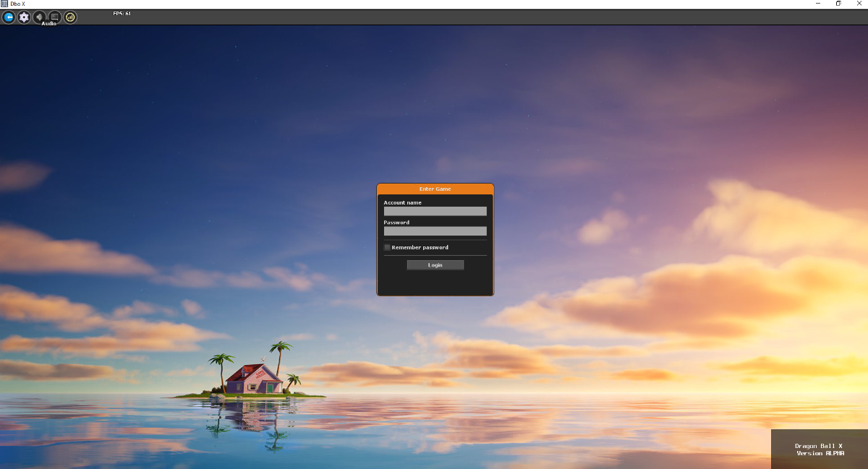Click the yellow bar-chart stats icon
This screenshot has height=469, width=868.
pyautogui.click(x=70, y=17)
